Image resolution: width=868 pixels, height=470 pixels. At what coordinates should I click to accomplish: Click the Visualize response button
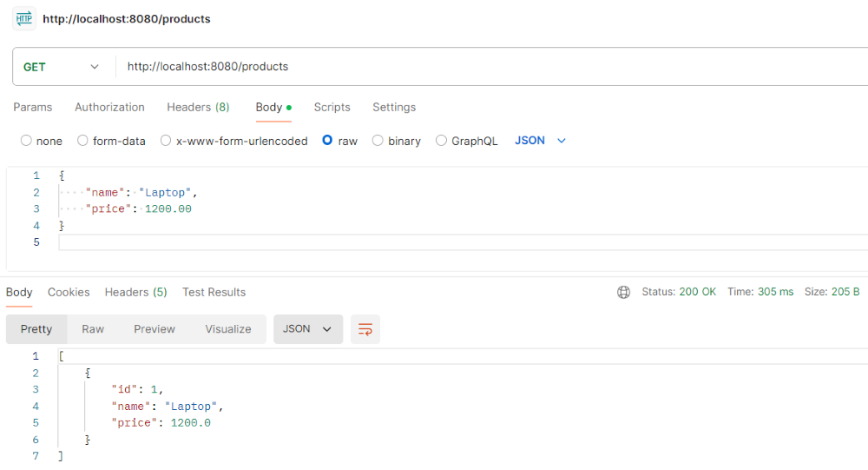click(228, 329)
